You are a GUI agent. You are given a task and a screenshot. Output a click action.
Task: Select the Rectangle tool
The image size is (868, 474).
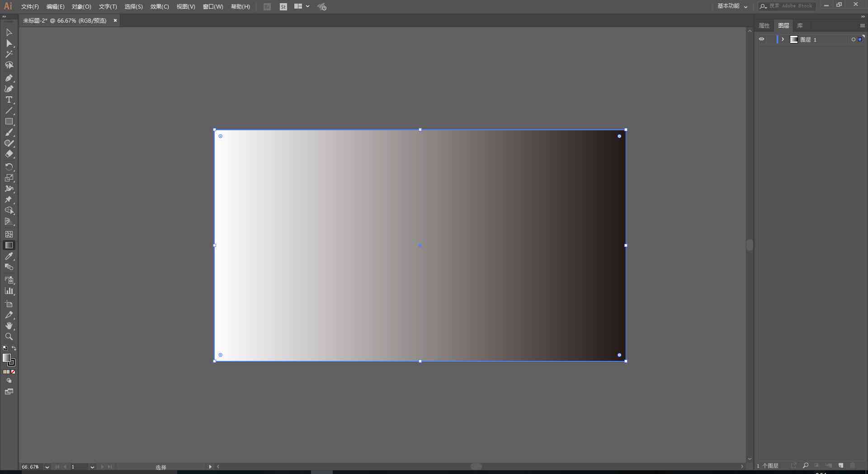9,122
